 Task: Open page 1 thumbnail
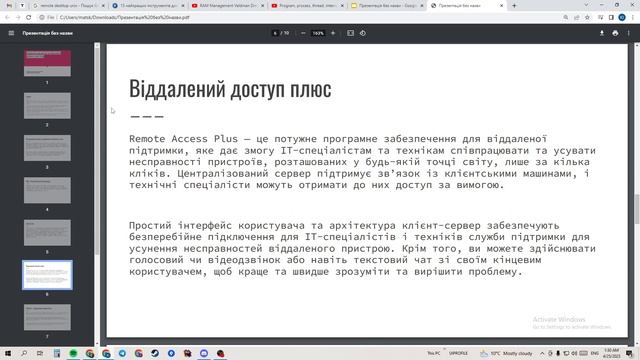pos(47,63)
